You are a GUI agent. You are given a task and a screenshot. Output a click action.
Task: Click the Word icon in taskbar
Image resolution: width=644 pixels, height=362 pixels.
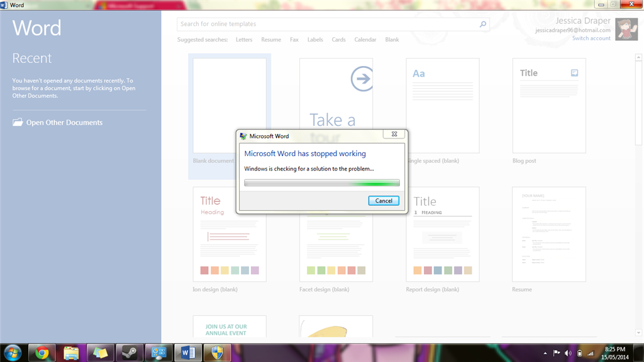click(188, 353)
